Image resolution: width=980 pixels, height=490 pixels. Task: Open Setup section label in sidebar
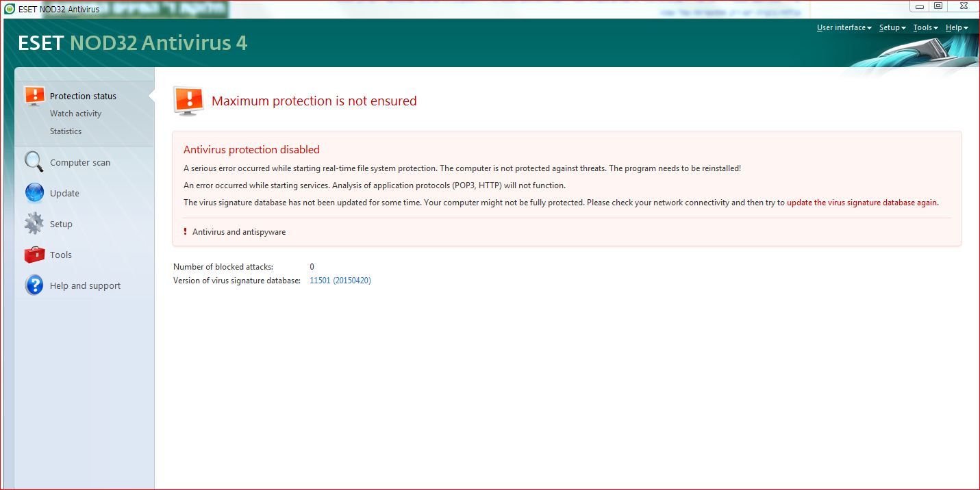[x=61, y=224]
